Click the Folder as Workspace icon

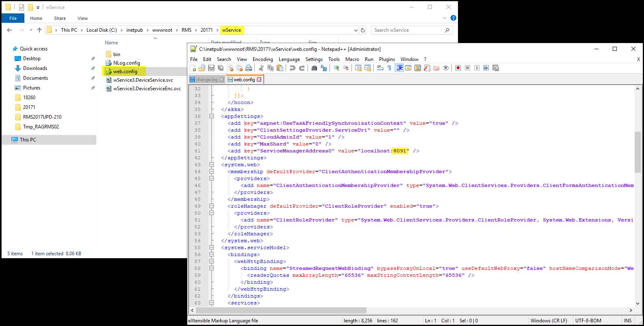tap(436, 68)
